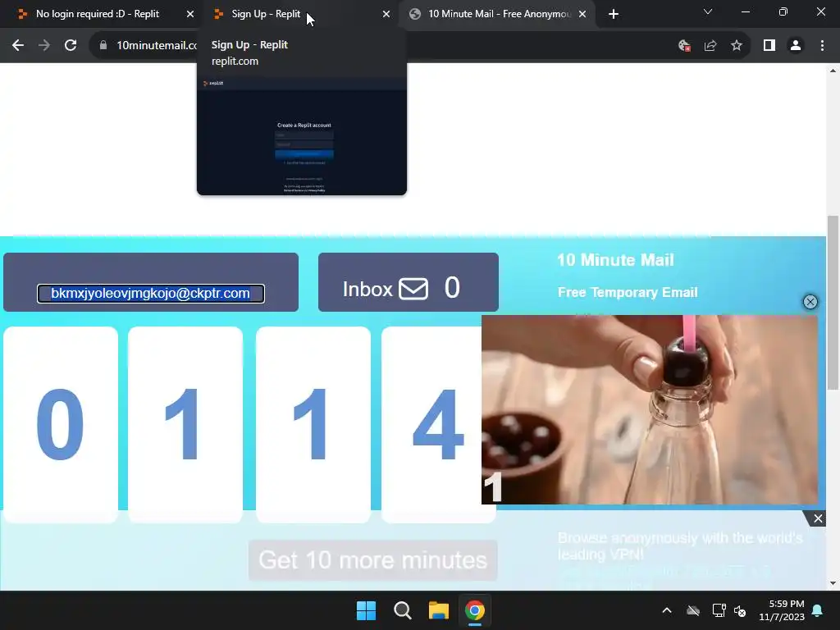Viewport: 840px width, 630px height.
Task: Open the tab search chevron
Action: pos(708,11)
